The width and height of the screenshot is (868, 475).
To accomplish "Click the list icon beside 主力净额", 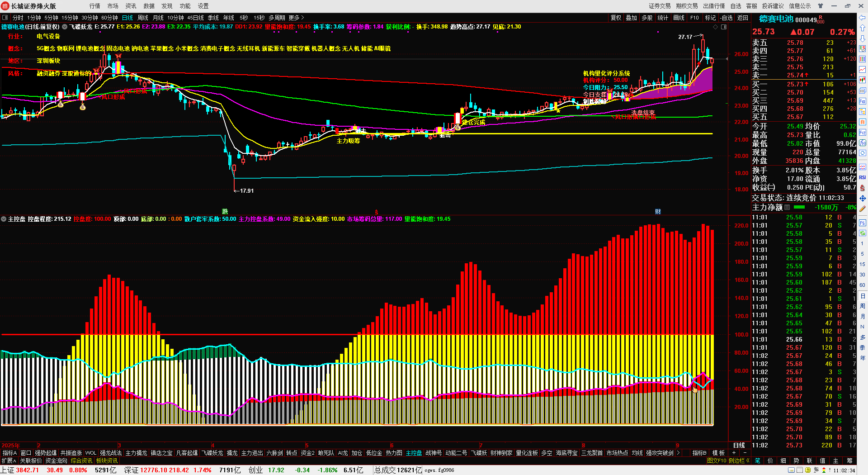I will pos(787,207).
